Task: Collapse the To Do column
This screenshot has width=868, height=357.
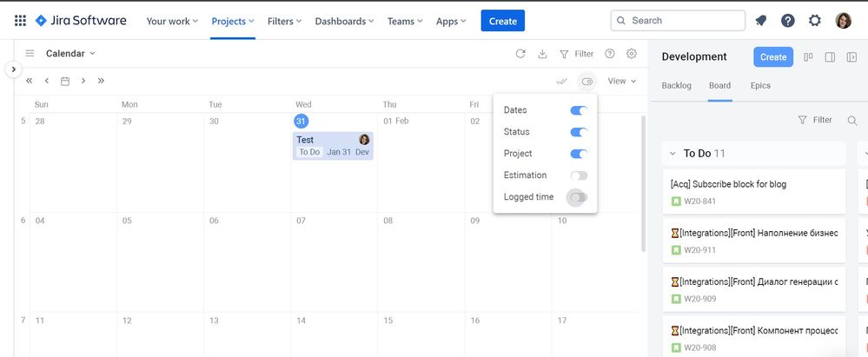Action: pos(673,154)
